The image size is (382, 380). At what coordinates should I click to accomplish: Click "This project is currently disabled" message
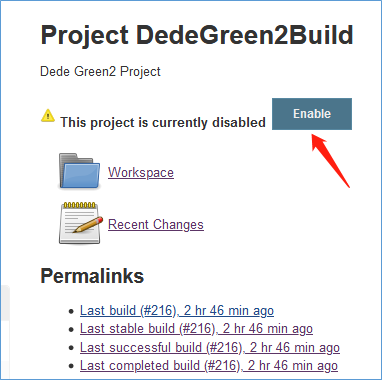163,123
